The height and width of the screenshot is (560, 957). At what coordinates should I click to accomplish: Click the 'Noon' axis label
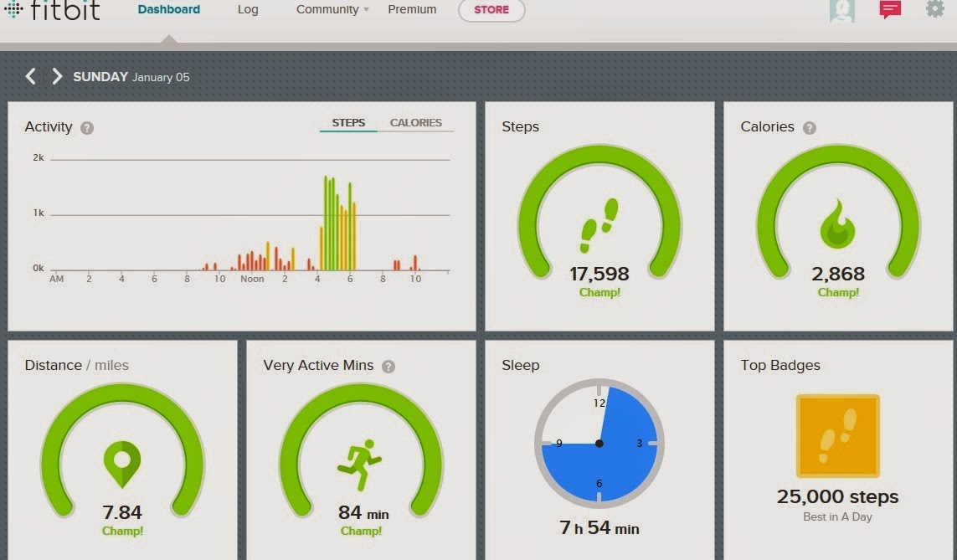click(x=252, y=279)
